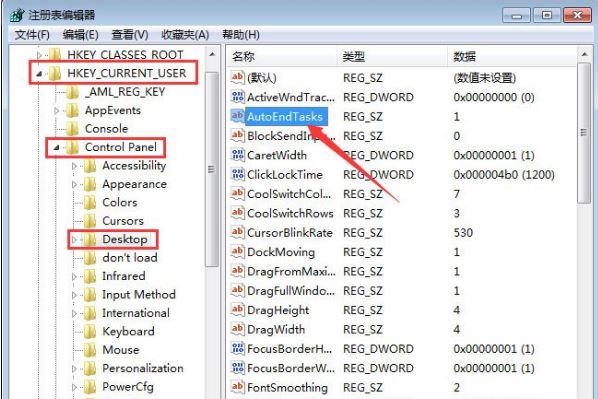This screenshot has width=598, height=399.
Task: Click the Colors folder icon
Action: (x=90, y=202)
